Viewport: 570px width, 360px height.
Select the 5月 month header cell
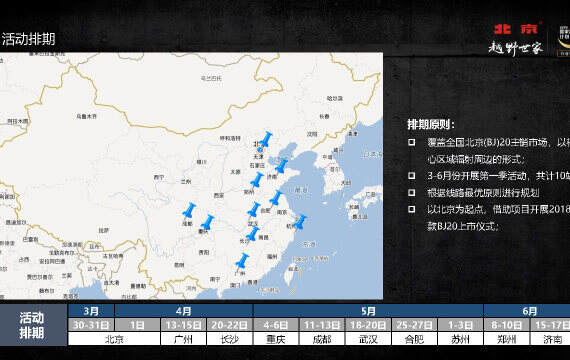coord(368,311)
